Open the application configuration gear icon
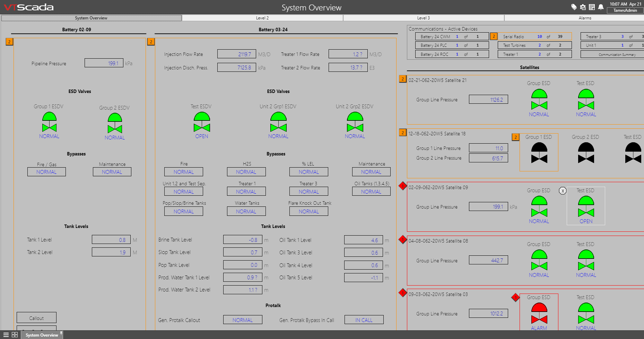This screenshot has height=339, width=644. tap(583, 7)
